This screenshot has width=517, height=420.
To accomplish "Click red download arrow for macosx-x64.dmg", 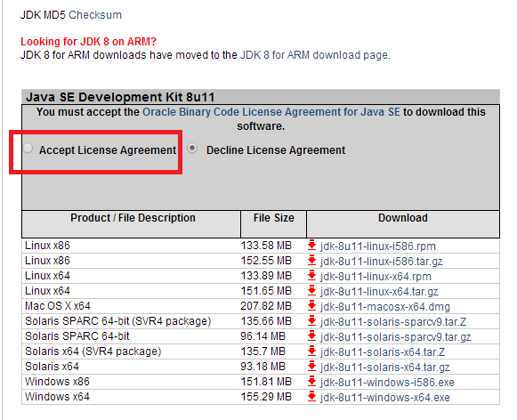I will [x=312, y=306].
